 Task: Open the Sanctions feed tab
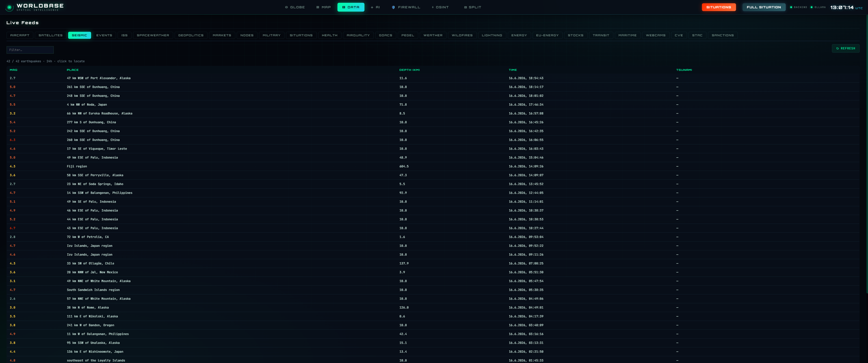click(x=722, y=35)
